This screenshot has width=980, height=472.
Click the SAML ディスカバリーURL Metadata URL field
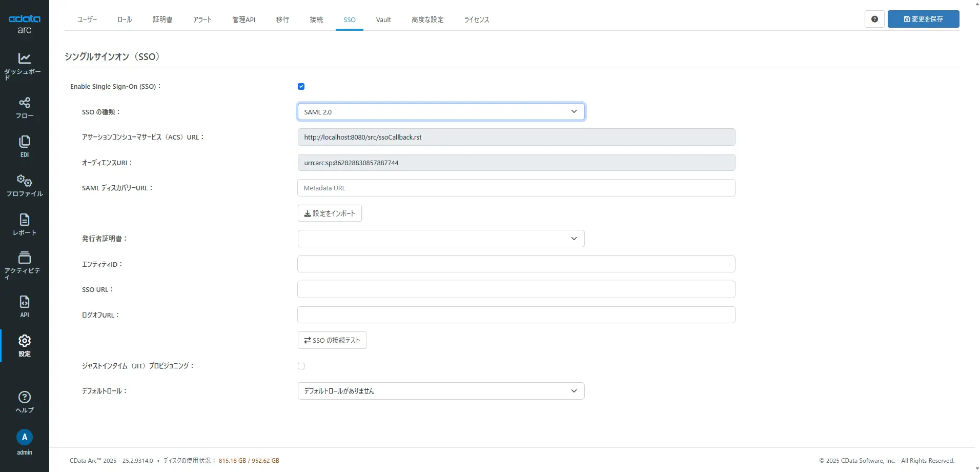[516, 188]
